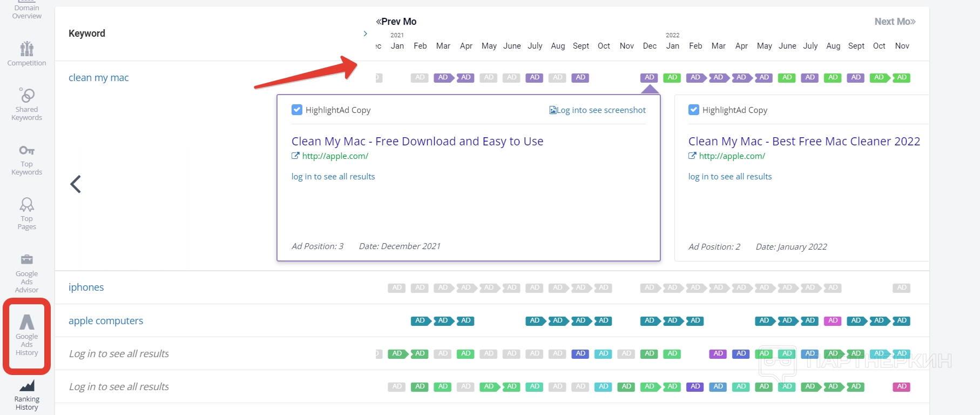Open Top Keywords key icon
This screenshot has height=415, width=980.
(26, 150)
